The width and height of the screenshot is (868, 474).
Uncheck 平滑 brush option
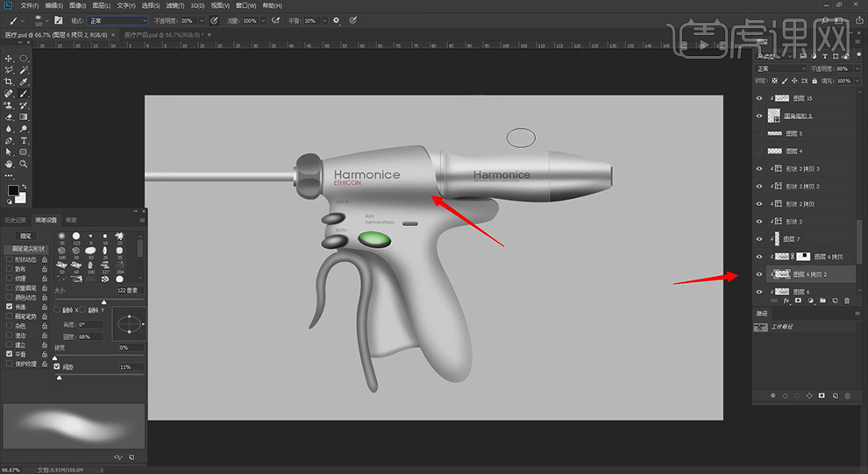click(x=10, y=354)
